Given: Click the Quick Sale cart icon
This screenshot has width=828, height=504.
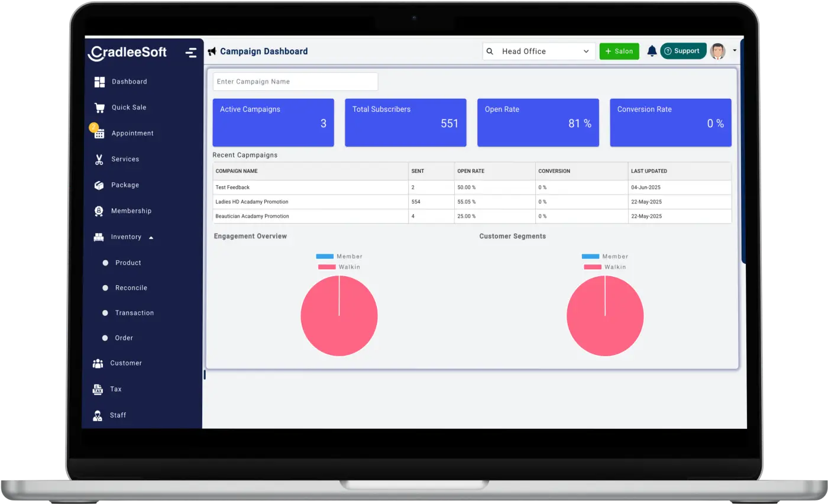Looking at the screenshot, I should [x=99, y=108].
